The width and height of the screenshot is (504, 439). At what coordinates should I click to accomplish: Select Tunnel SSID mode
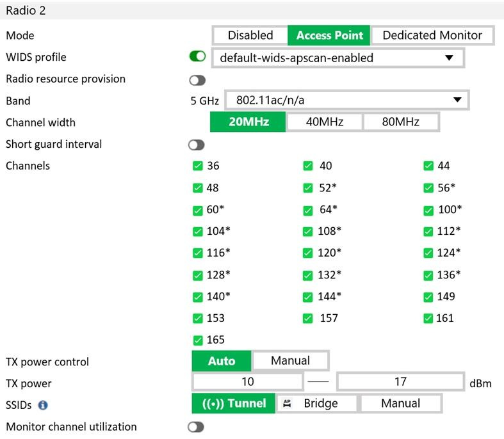tap(234, 403)
